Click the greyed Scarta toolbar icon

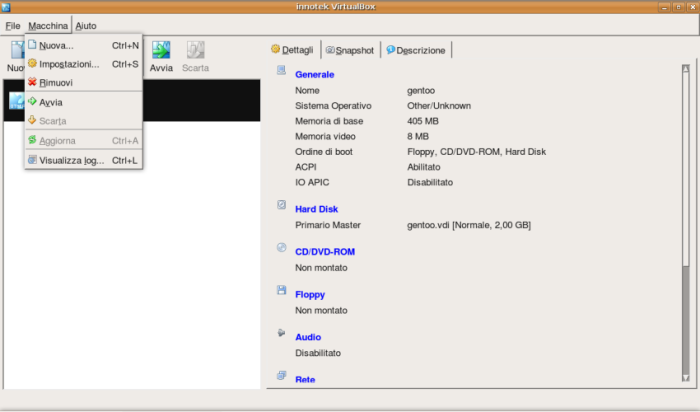[x=196, y=50]
